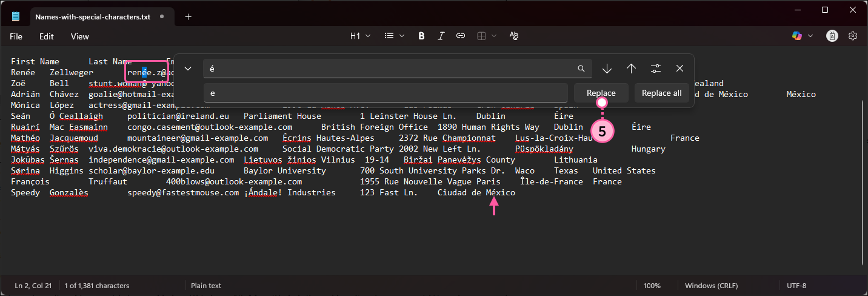Open the table insert dropdown
This screenshot has height=296, width=868.
click(486, 36)
